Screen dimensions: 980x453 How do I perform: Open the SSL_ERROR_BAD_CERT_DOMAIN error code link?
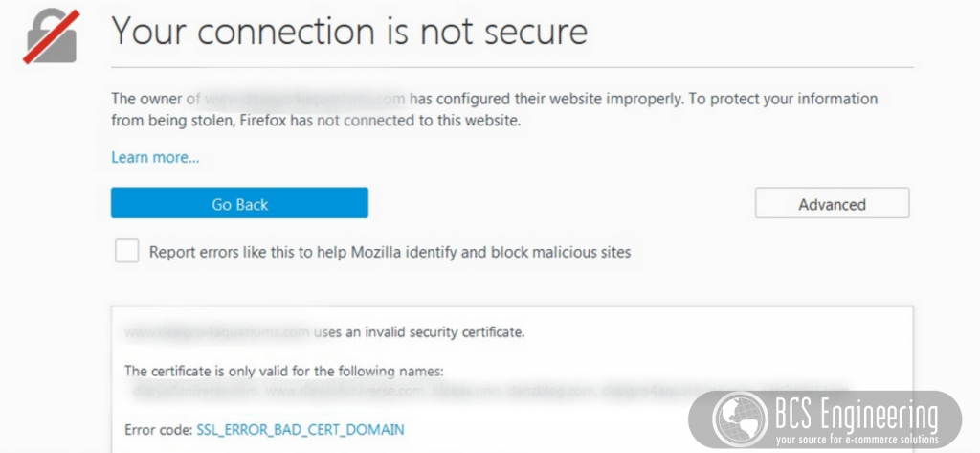pyautogui.click(x=301, y=429)
